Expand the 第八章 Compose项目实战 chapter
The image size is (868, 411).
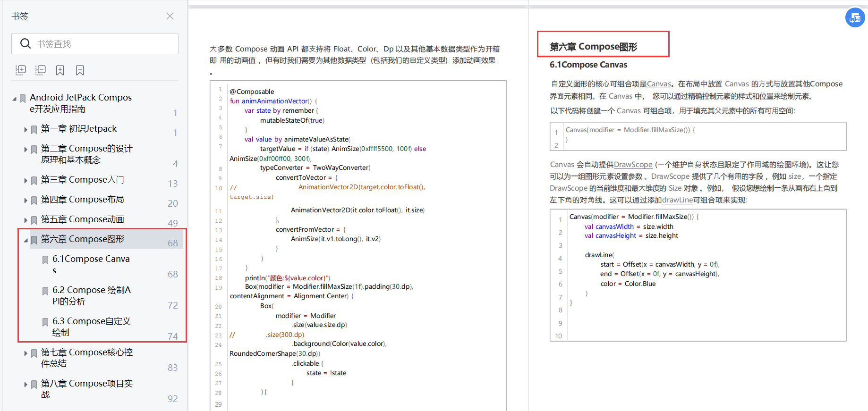coord(26,385)
